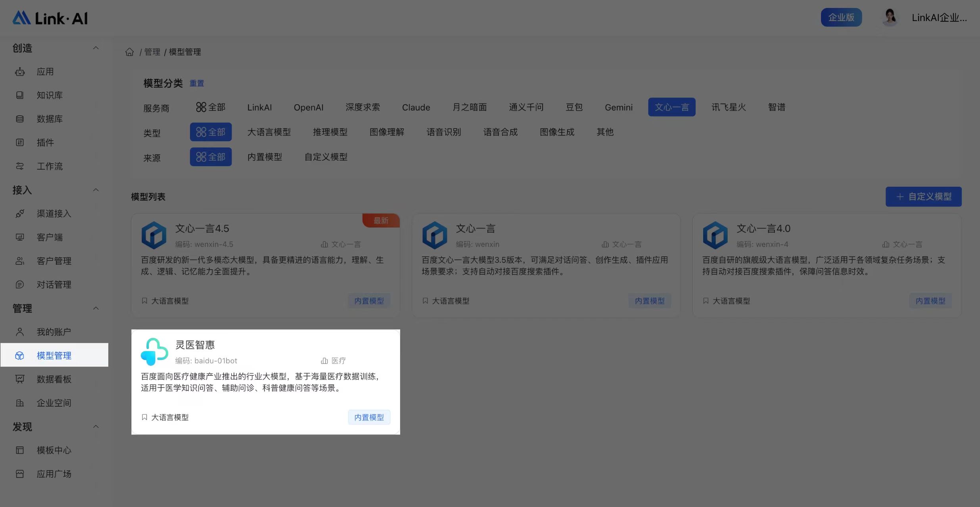Collapse the 管理 sidebar section
This screenshot has height=507, width=980.
pos(96,308)
